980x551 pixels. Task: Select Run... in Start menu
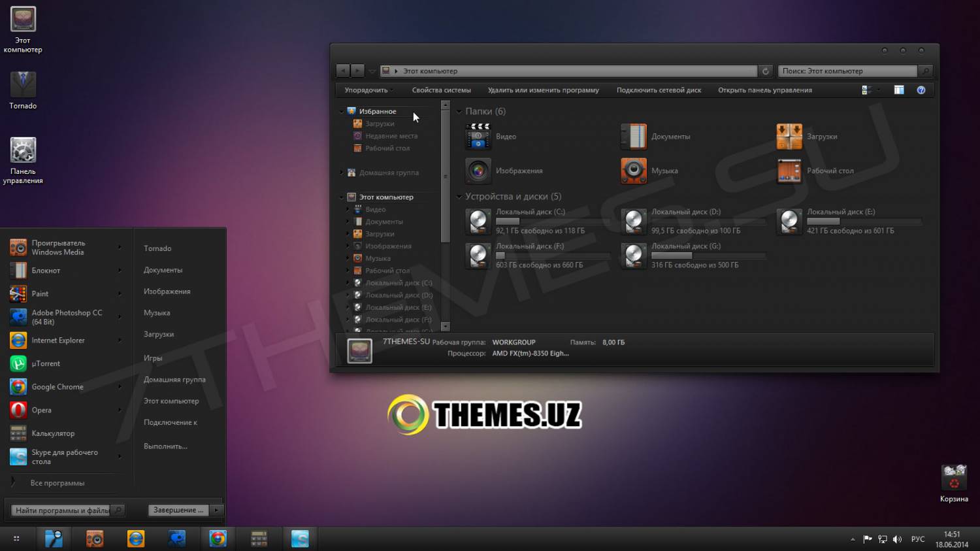(165, 446)
